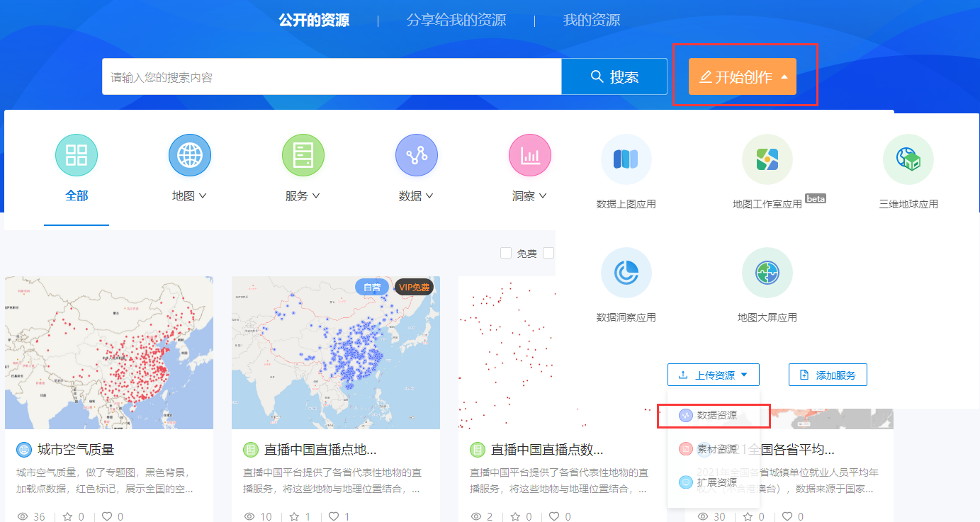Click the 添加服务 button
The width and height of the screenshot is (980, 522).
pos(827,375)
